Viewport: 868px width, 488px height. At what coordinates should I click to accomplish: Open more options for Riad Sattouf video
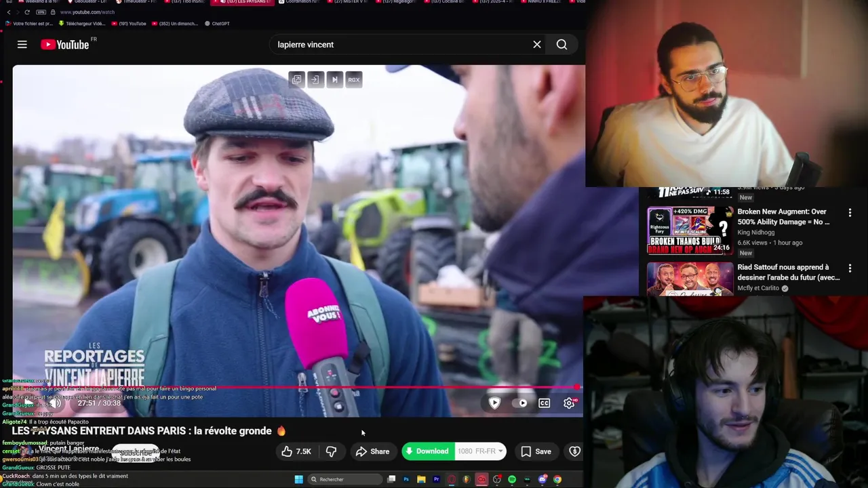tap(850, 269)
